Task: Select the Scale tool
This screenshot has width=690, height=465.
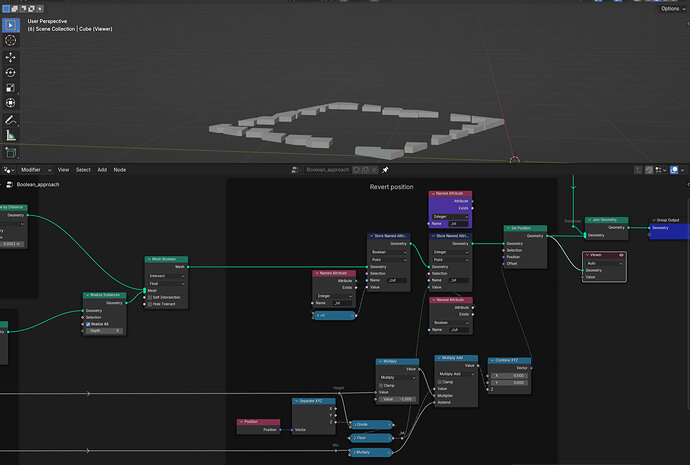Action: 11,88
